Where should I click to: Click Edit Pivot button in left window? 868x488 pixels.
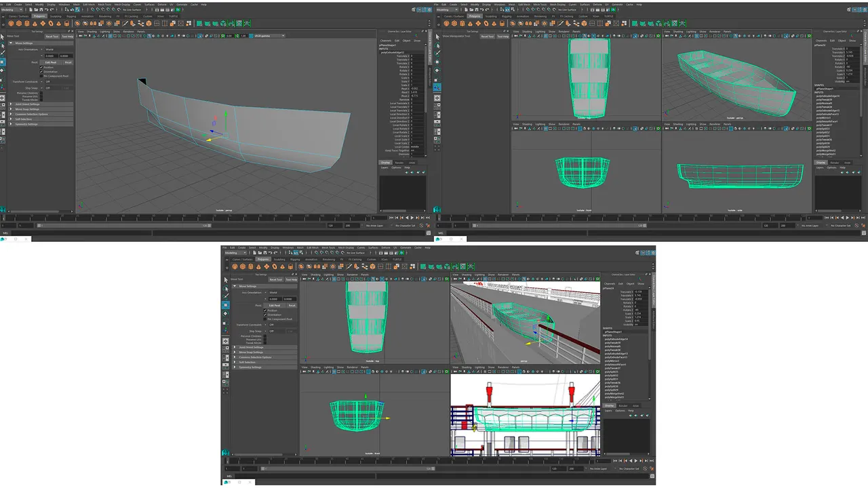pyautogui.click(x=51, y=62)
